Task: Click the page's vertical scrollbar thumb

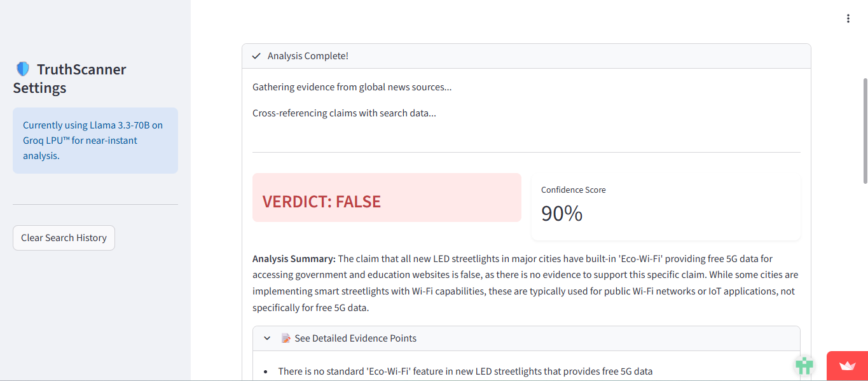Action: 864,130
